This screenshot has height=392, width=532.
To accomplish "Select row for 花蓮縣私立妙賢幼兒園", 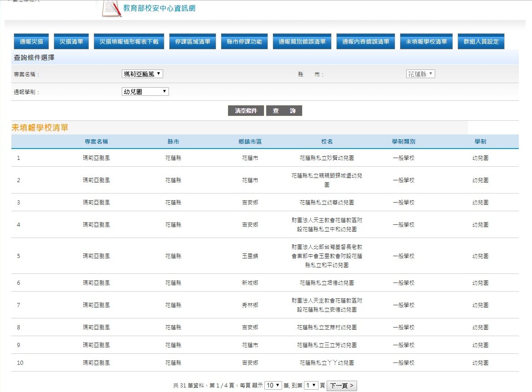I will pos(327,158).
